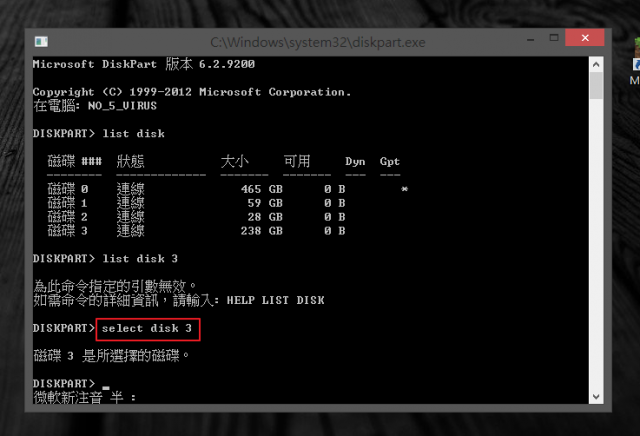Click the console scrollbar up arrow

click(596, 65)
